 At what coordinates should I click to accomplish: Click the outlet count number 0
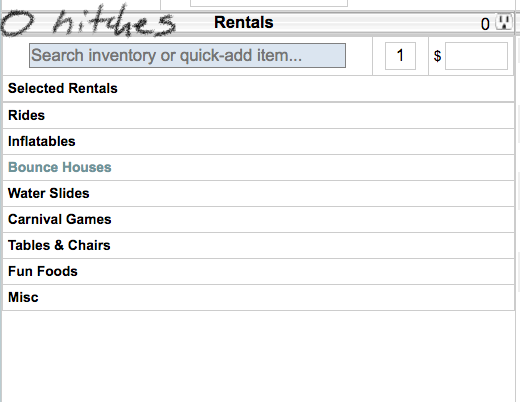pyautogui.click(x=485, y=24)
